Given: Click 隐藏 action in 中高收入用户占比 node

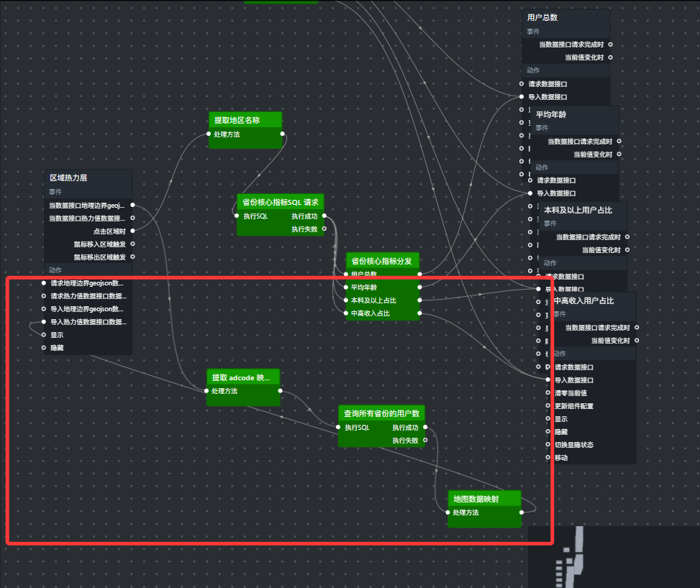Looking at the screenshot, I should click(560, 432).
